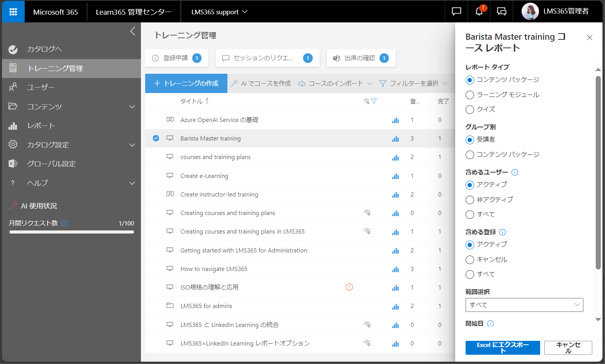Click the AI wand icon for AI 使用状況
The image size is (605, 364).
pos(14,205)
